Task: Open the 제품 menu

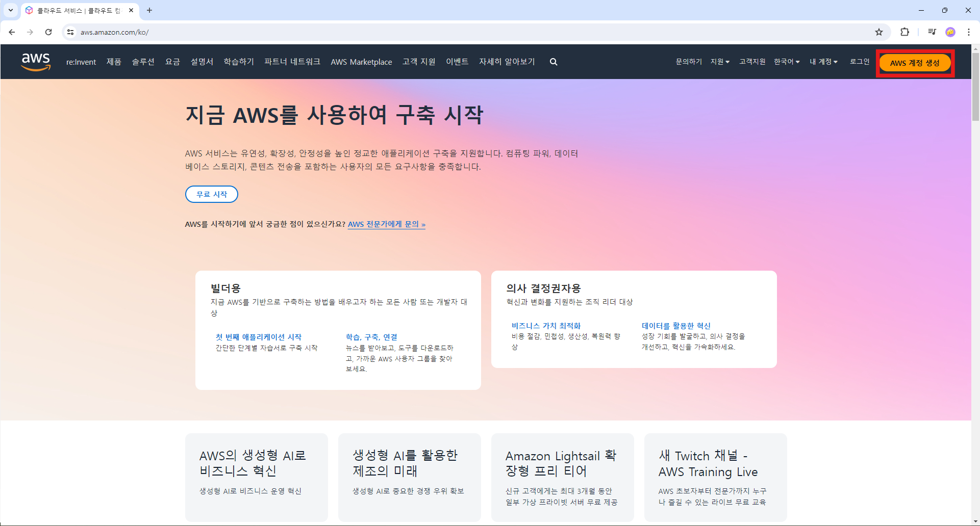Action: coord(114,62)
